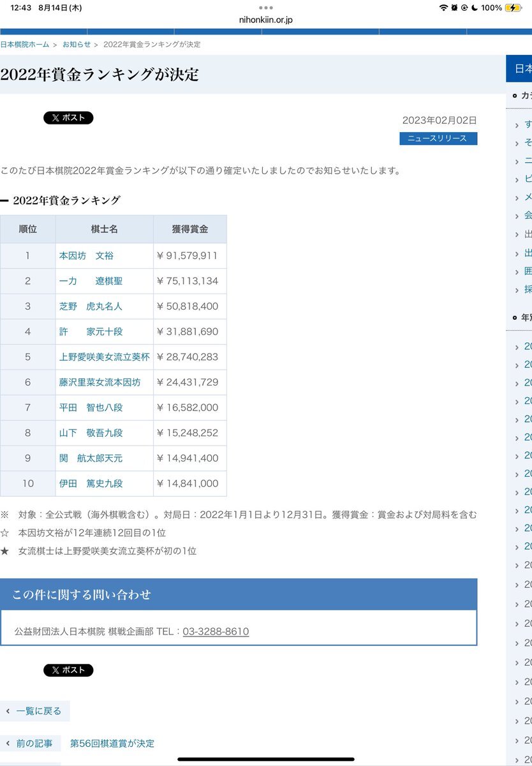Open player link 許 家元十段
Viewport: 532px width, 766px height.
[91, 332]
